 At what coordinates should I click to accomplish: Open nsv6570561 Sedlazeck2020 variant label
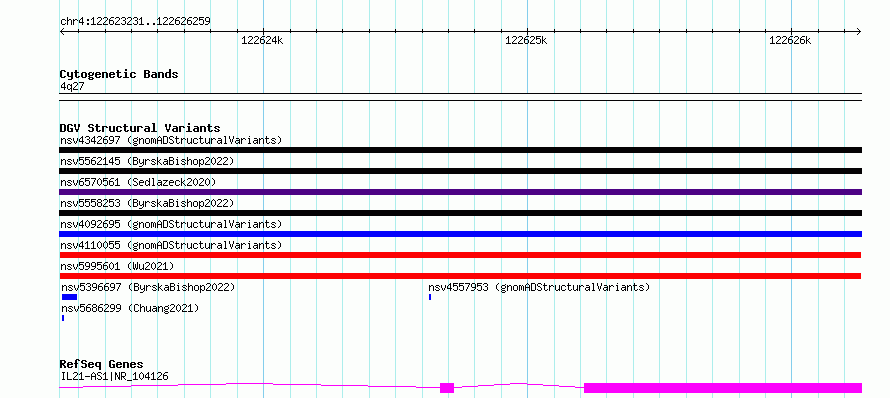(x=138, y=182)
